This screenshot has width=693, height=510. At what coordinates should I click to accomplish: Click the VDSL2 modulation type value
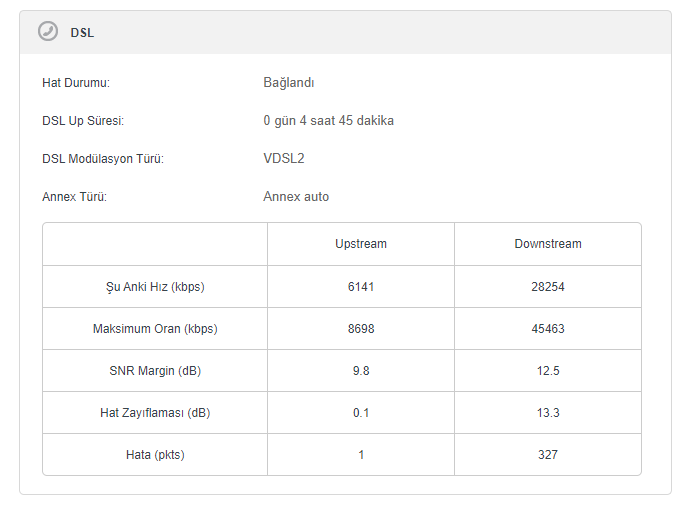(x=284, y=159)
